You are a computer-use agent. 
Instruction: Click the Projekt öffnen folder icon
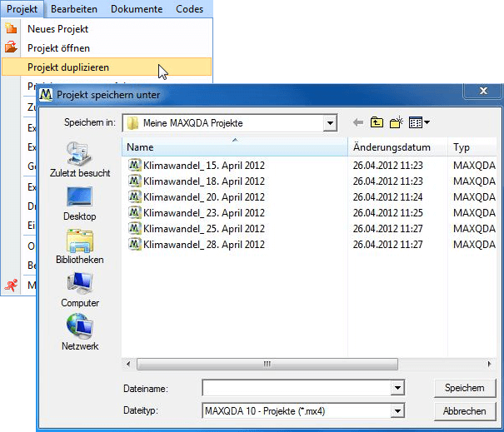click(11, 47)
